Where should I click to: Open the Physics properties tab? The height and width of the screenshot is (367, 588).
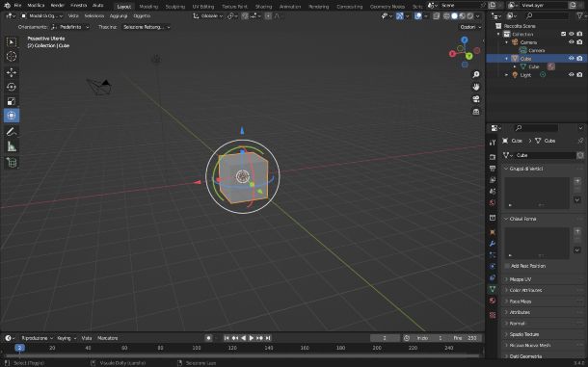[x=493, y=266]
